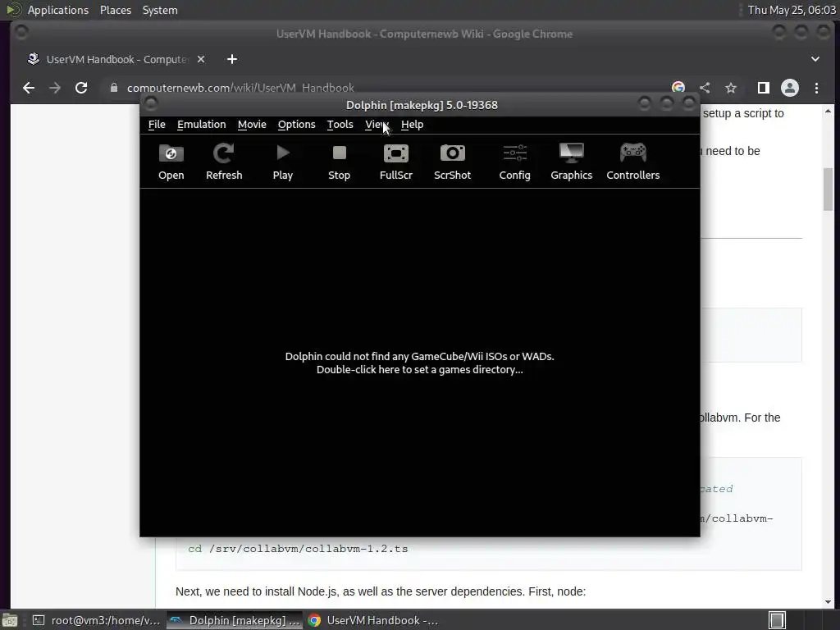Click the Stop icon in Dolphin toolbar
This screenshot has height=630, width=840.
coord(339,162)
